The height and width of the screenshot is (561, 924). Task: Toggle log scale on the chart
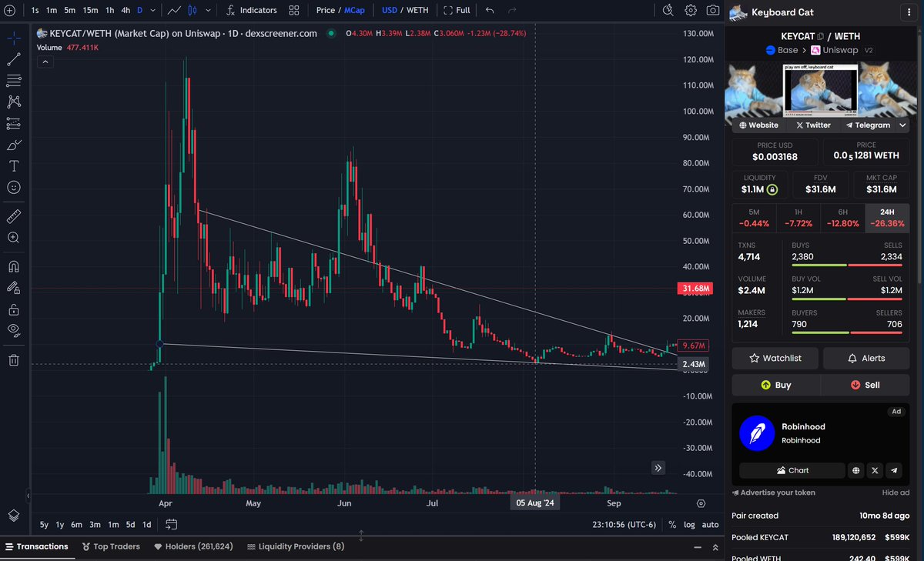point(689,525)
